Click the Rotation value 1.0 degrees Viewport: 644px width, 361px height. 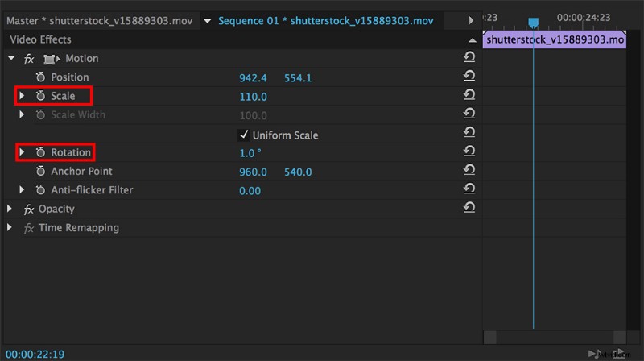[250, 153]
